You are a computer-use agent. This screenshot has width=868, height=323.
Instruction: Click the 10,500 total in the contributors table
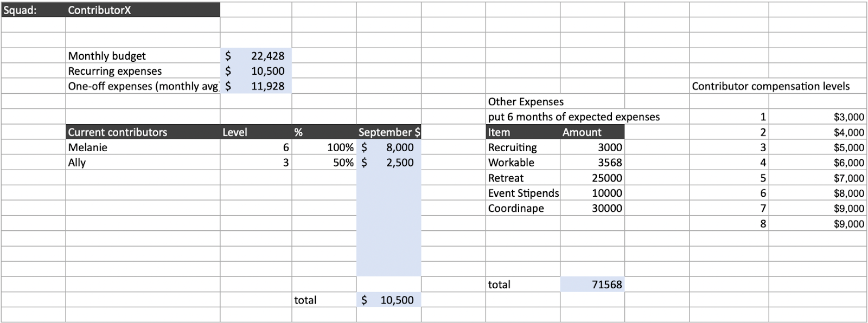click(x=388, y=300)
